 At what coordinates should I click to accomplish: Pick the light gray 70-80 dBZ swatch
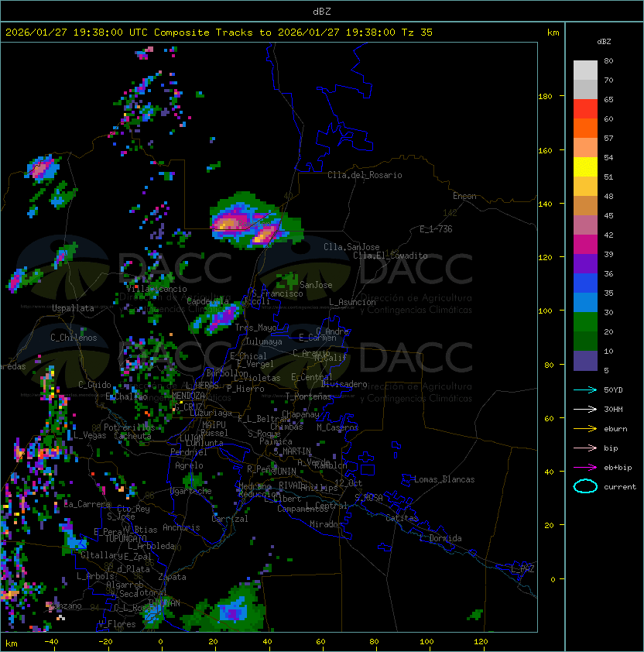tap(585, 70)
